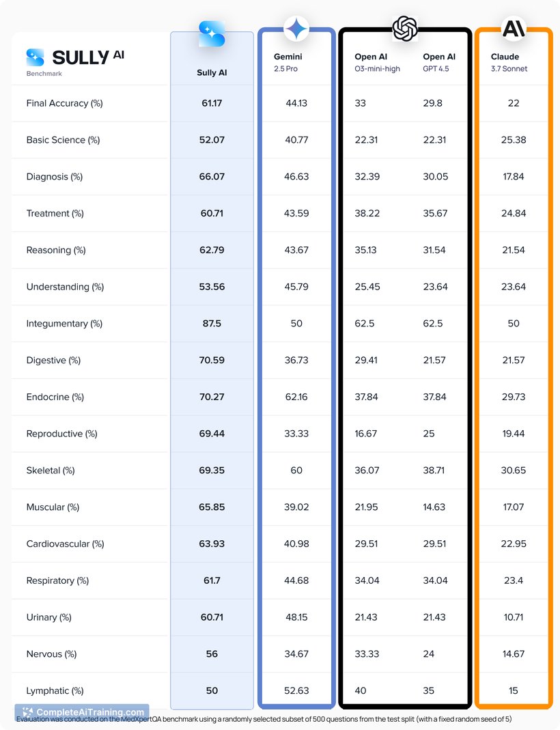Click Gemini's 52.63 Lymphatic score
This screenshot has width=560, height=730.
click(296, 690)
